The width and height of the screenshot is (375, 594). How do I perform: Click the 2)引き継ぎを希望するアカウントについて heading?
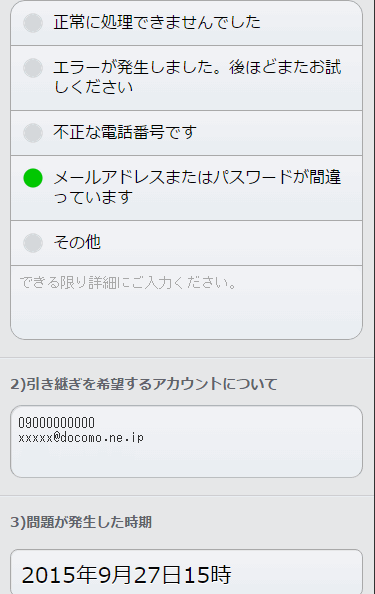pyautogui.click(x=144, y=384)
